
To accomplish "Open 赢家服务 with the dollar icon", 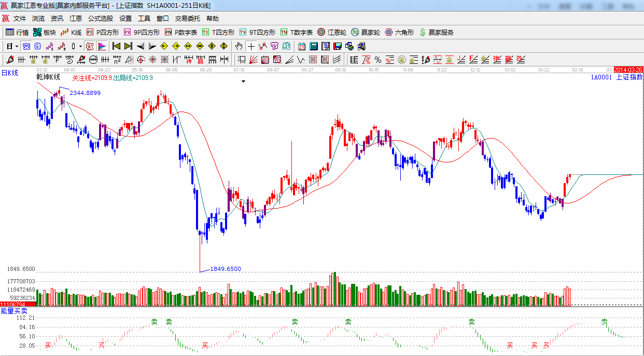I will pos(436,32).
